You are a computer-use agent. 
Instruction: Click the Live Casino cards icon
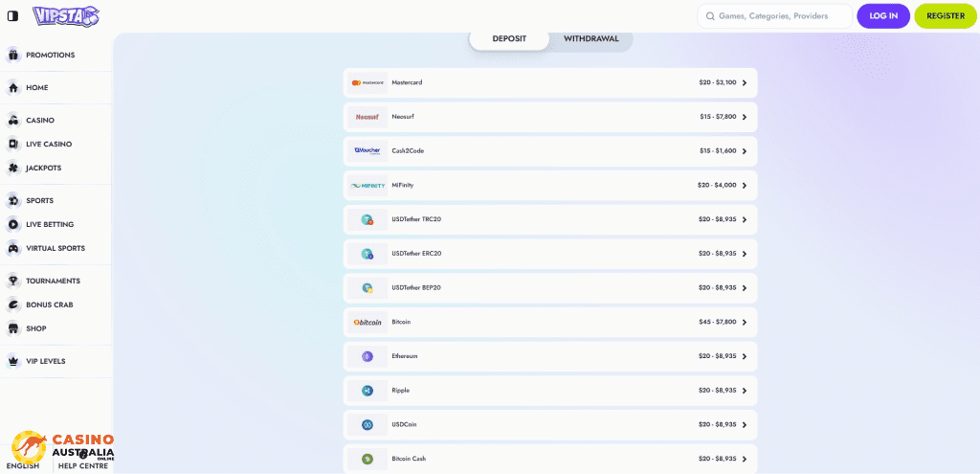point(13,144)
